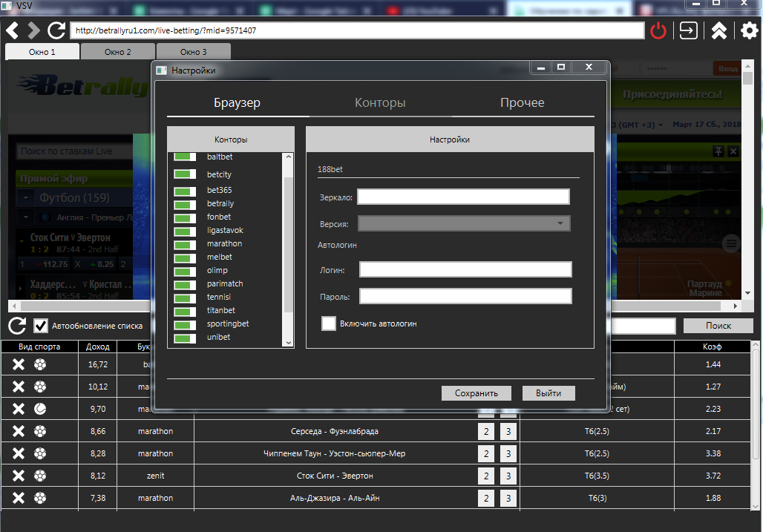Click the results table scrollbar down arrow
Viewport: 763px width, 532px height.
point(756,506)
